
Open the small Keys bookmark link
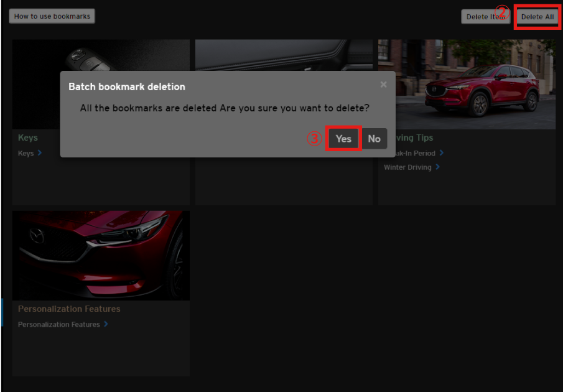[x=26, y=153]
